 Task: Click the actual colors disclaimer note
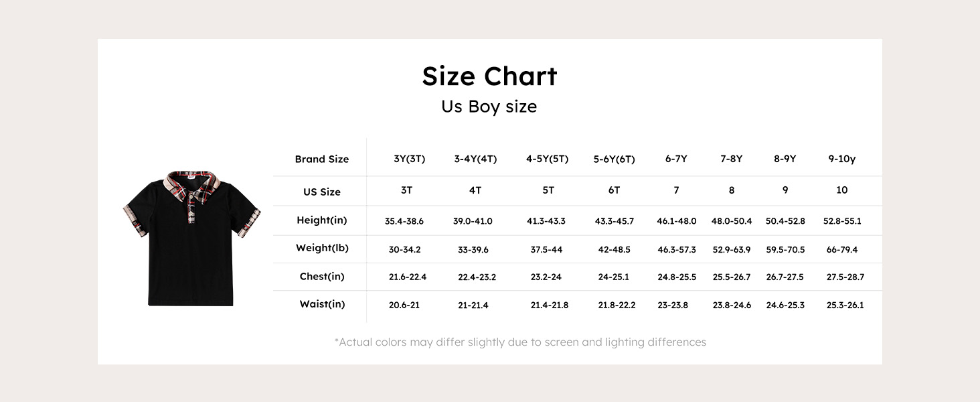tap(520, 342)
